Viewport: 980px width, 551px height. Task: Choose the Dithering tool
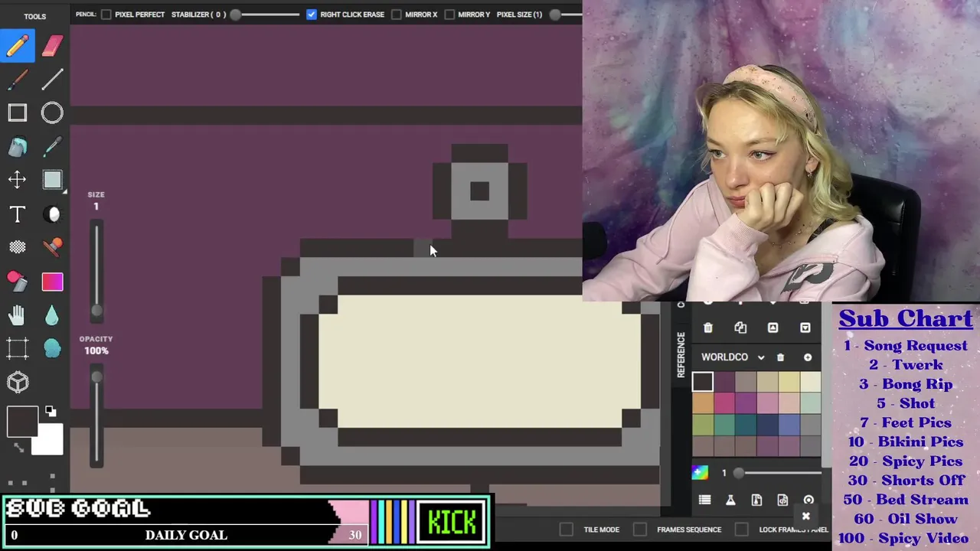coord(18,247)
